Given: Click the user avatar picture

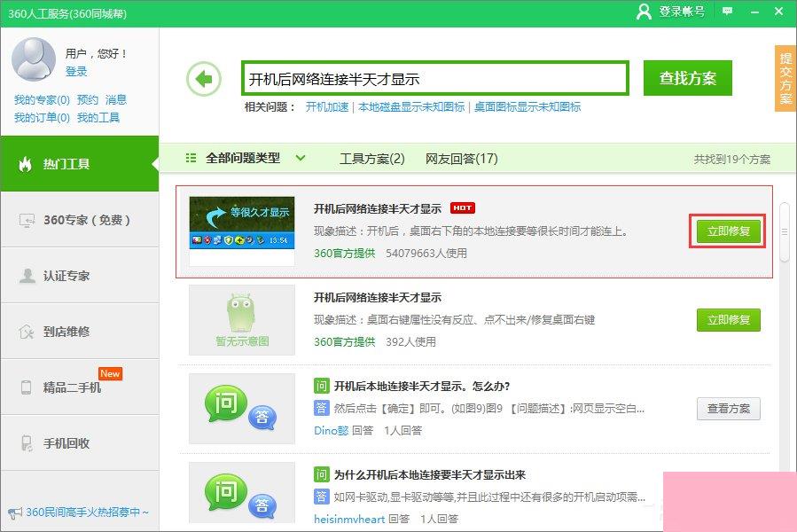Looking at the screenshot, I should coord(34,59).
